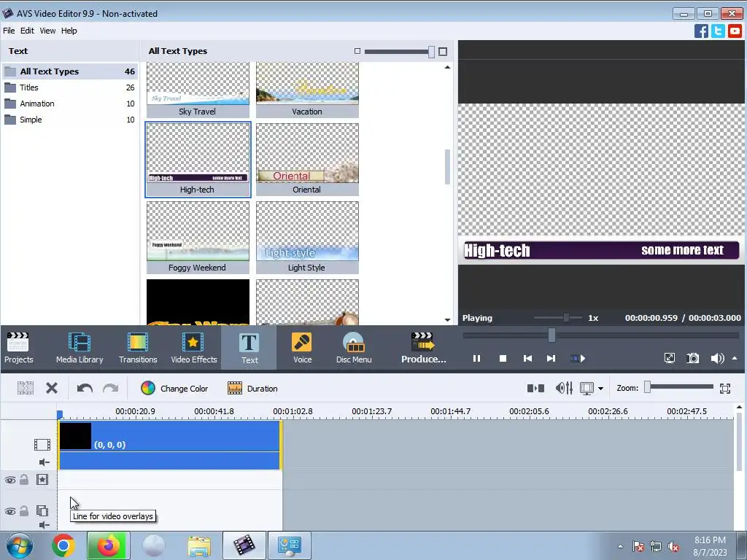Select the Text tool tab
Viewport: 747px width, 560px height.
(x=249, y=348)
